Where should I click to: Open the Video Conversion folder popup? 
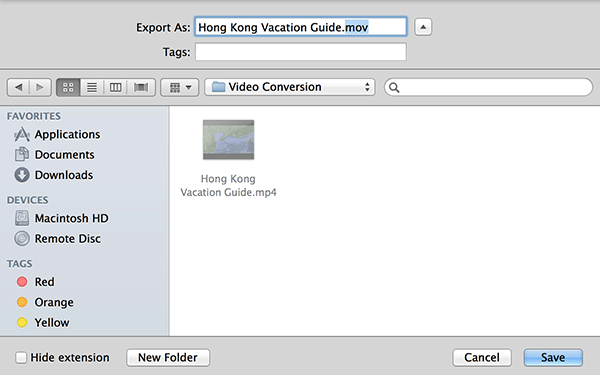(290, 87)
